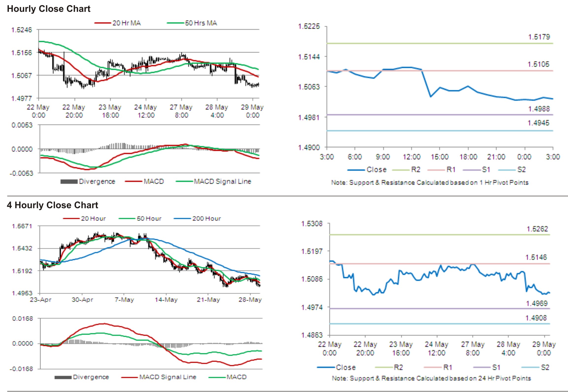This screenshot has height=392, width=568.
Task: Click the 1.4974 y-axis value
Action: pos(312,307)
